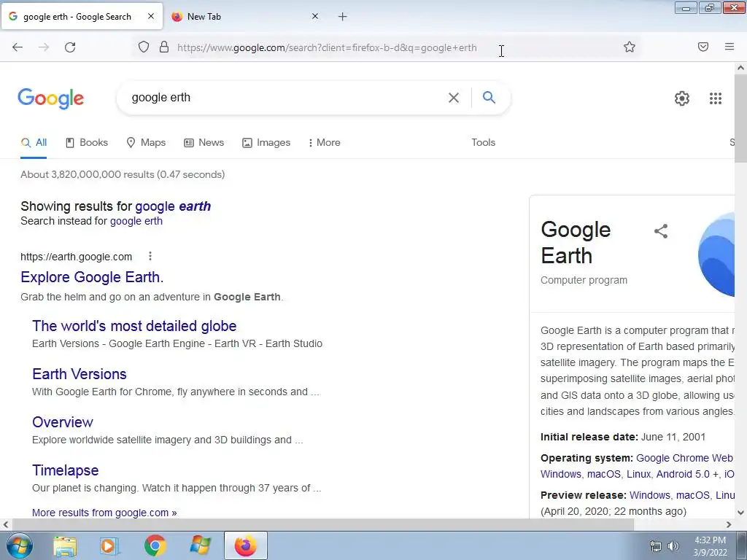Open the Earth Versions sitelink
This screenshot has width=747, height=560.
click(80, 374)
